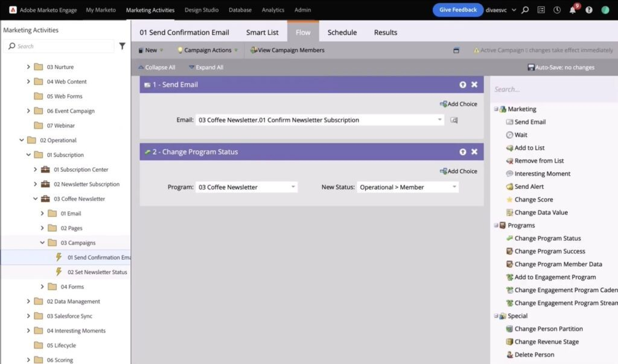Click Add Choice in Send Email step
Image resolution: width=618 pixels, height=364 pixels.
[459, 104]
